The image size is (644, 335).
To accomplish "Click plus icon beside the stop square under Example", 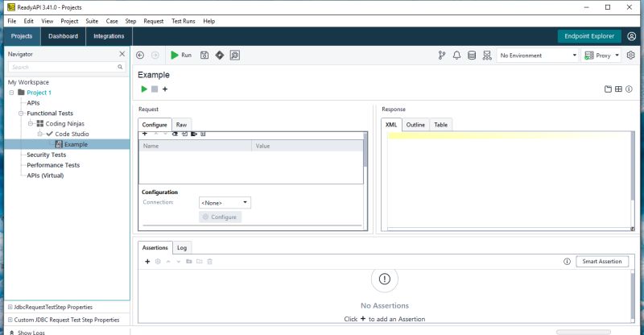I will [165, 89].
